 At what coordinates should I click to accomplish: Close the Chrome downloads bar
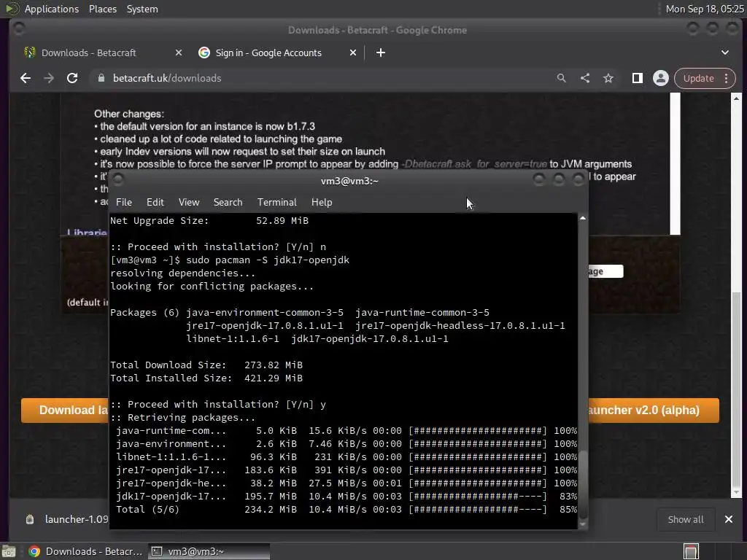[x=729, y=519]
